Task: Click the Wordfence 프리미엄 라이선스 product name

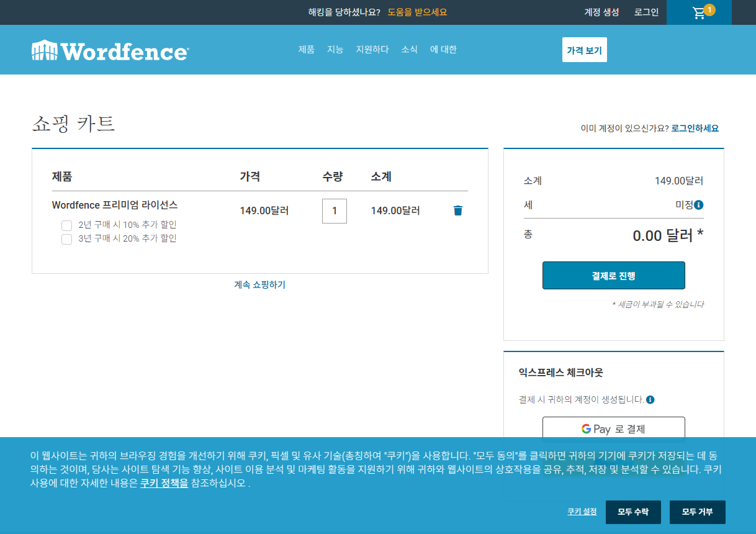Action: click(x=115, y=205)
